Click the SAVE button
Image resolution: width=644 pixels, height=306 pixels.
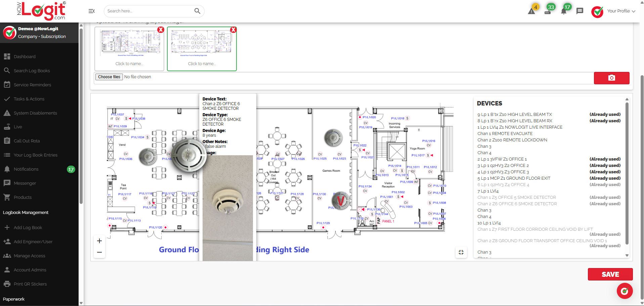click(610, 274)
